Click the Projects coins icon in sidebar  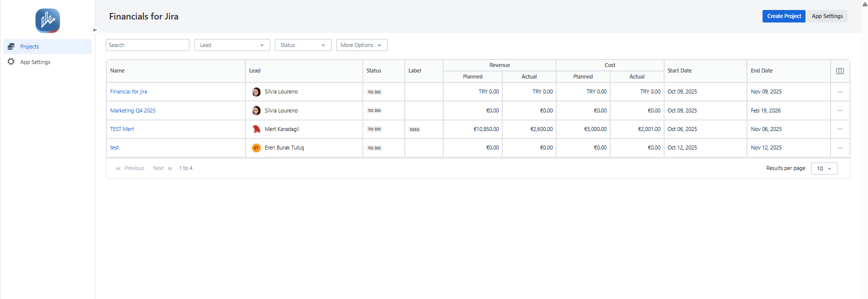(x=11, y=46)
